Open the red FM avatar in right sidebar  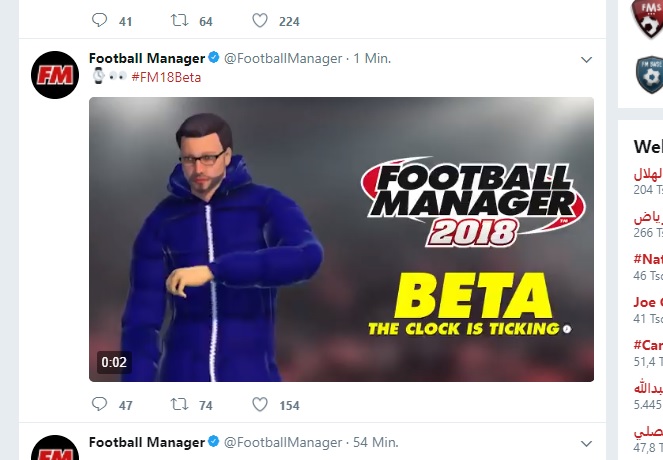(647, 13)
